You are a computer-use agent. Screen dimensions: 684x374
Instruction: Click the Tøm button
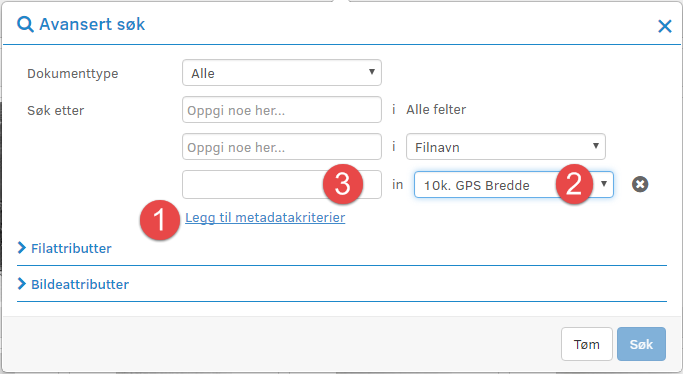pos(587,344)
